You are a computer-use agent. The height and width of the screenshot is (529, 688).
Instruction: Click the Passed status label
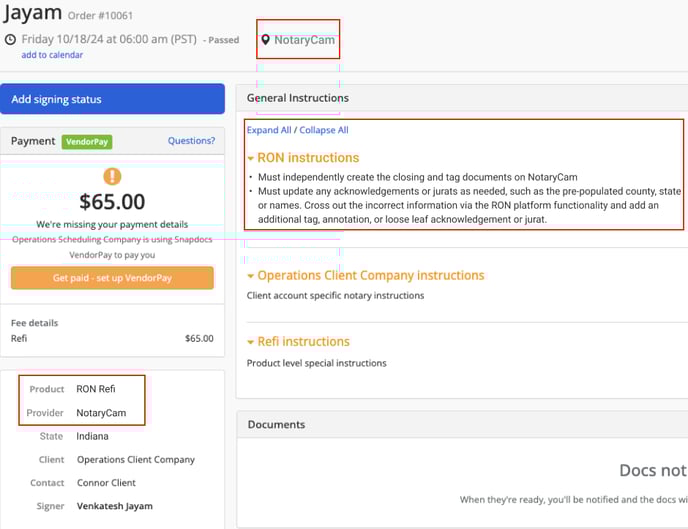[x=224, y=40]
